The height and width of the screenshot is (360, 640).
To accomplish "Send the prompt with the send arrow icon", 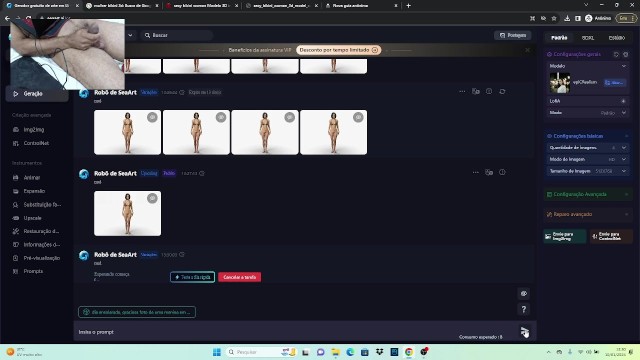I will pyautogui.click(x=524, y=331).
